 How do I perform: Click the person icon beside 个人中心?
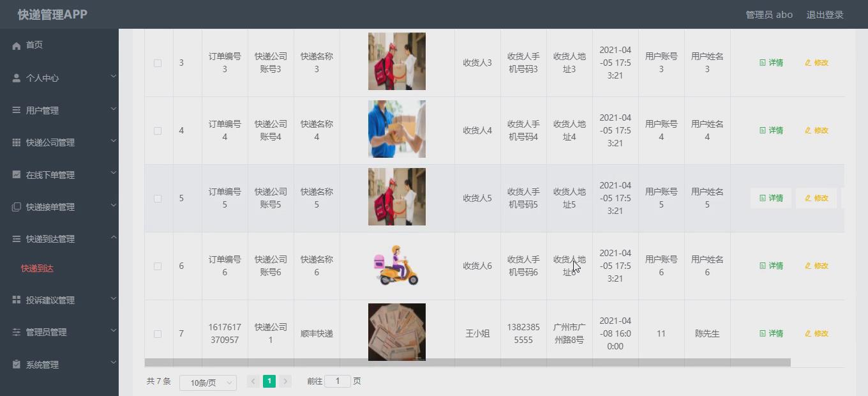pos(17,78)
